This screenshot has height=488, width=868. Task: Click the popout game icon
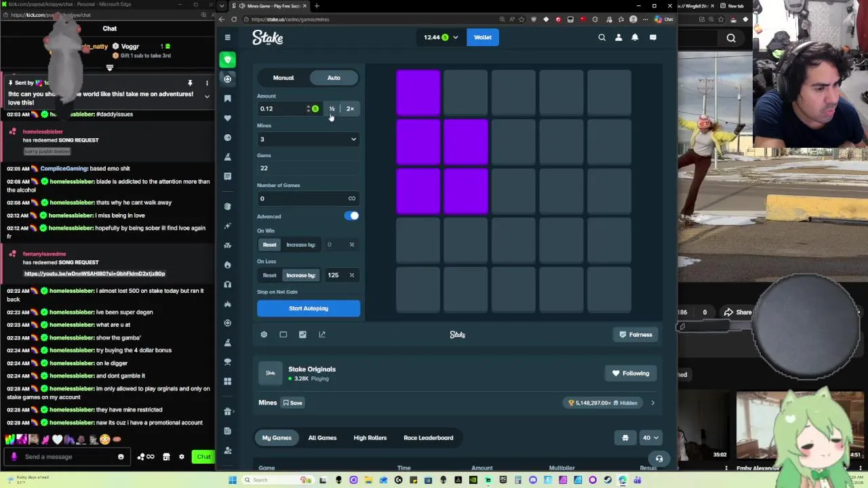coord(322,334)
